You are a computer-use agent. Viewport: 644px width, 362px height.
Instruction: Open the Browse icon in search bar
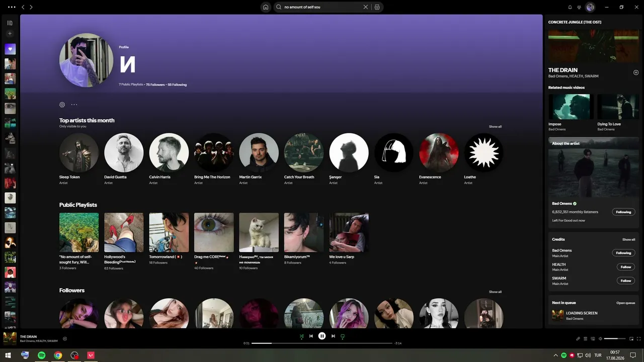(x=377, y=7)
